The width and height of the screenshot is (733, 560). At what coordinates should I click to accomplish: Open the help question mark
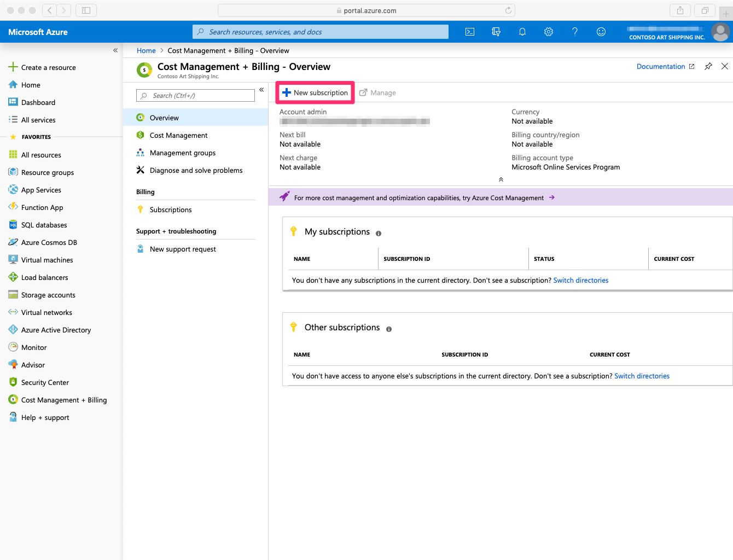(x=575, y=32)
